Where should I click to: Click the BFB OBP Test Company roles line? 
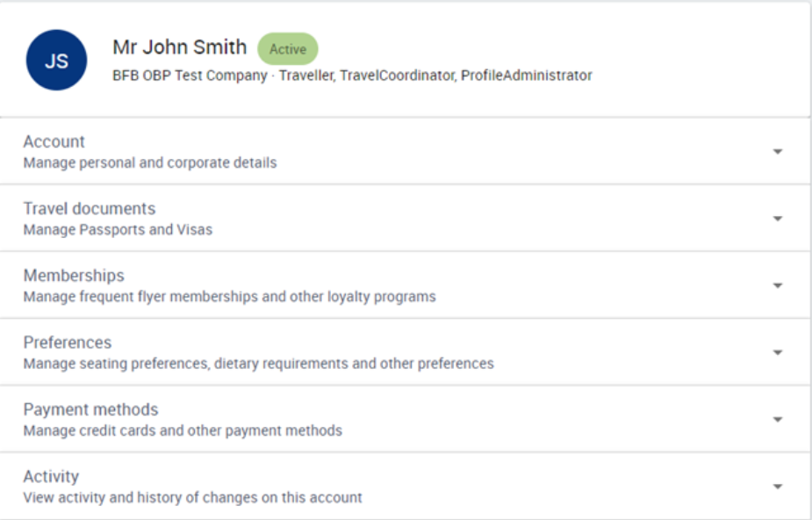(352, 76)
